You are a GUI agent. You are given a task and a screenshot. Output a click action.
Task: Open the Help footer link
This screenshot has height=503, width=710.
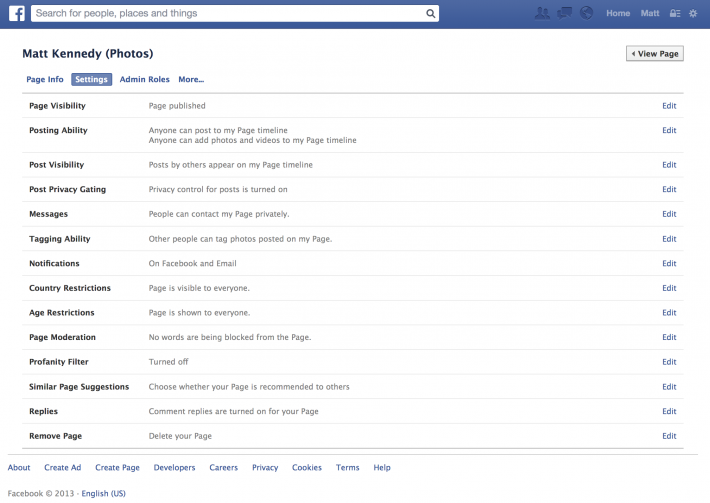pos(382,468)
